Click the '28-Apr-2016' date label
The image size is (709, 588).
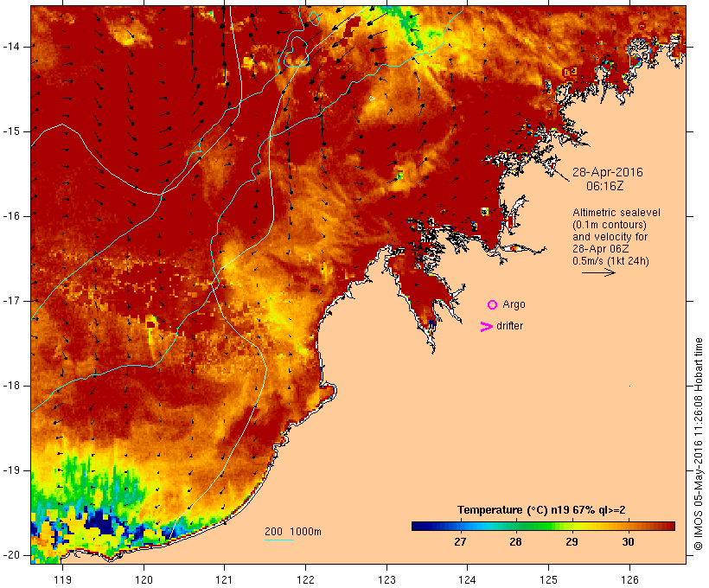point(607,172)
